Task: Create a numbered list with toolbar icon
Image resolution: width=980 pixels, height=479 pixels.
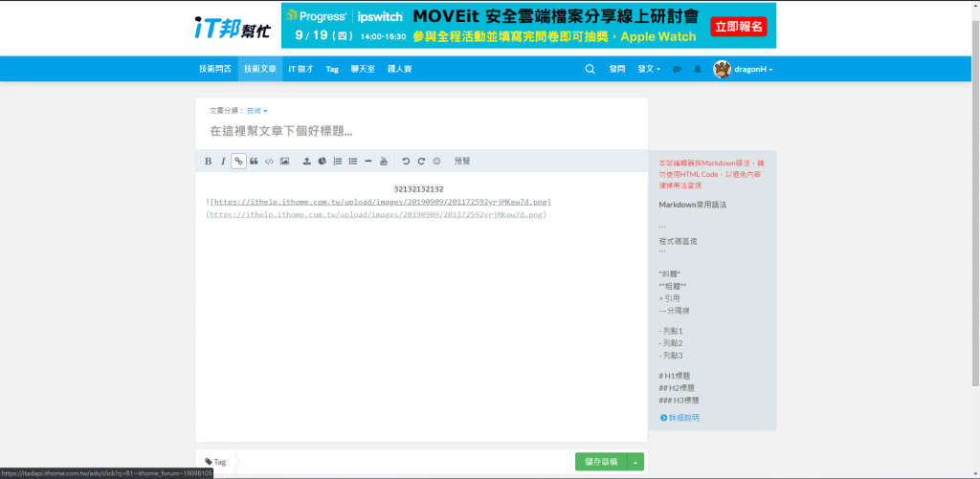Action: click(338, 162)
